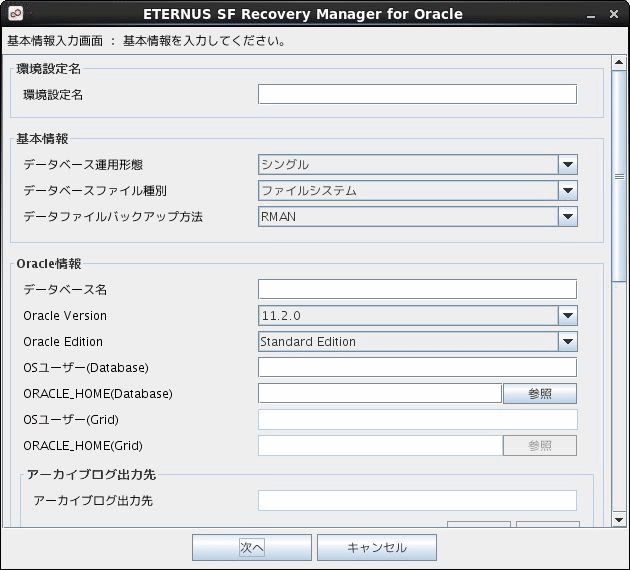
Task: Click the データベース名 label
Action: 65,290
